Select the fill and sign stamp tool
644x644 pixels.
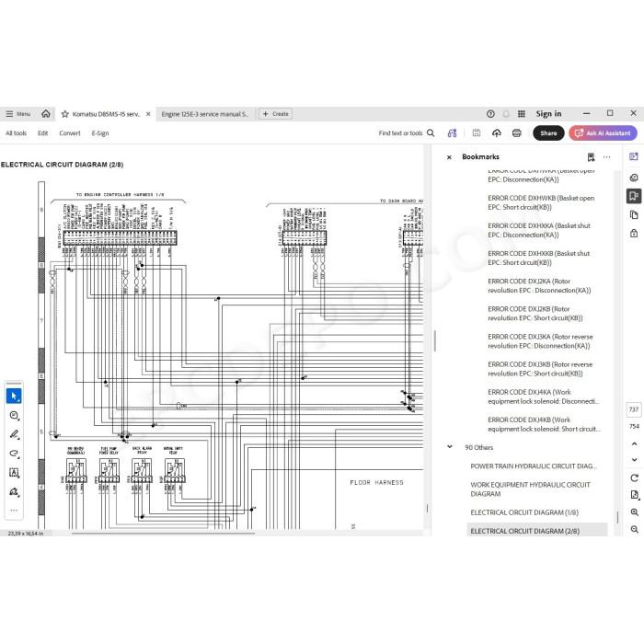[14, 491]
